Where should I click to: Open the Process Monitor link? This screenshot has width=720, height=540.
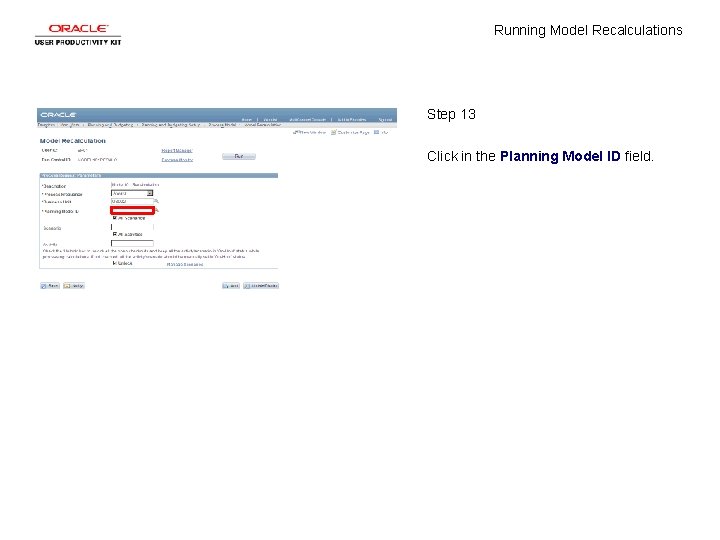click(177, 160)
